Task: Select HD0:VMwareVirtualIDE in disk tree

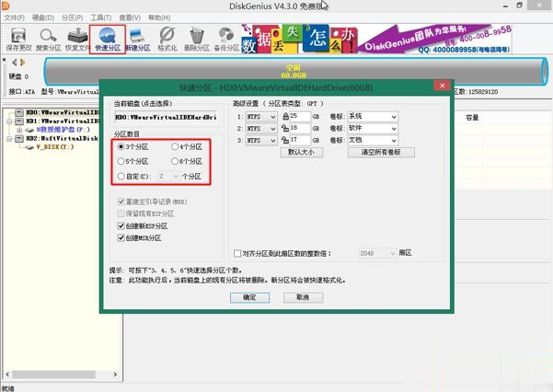Action: pyautogui.click(x=63, y=112)
